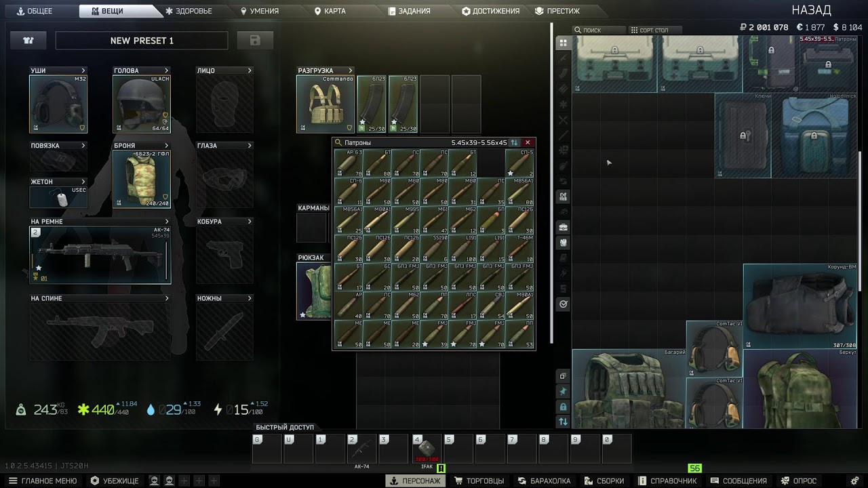Expand the НОЖНЫ slot arrow
Image resolution: width=868 pixels, height=488 pixels.
(250, 298)
